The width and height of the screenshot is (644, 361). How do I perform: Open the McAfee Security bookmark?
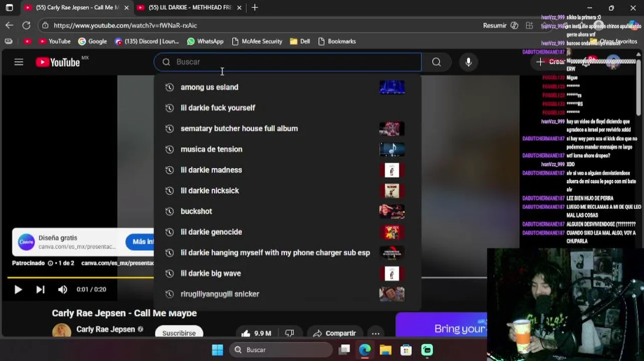(257, 41)
